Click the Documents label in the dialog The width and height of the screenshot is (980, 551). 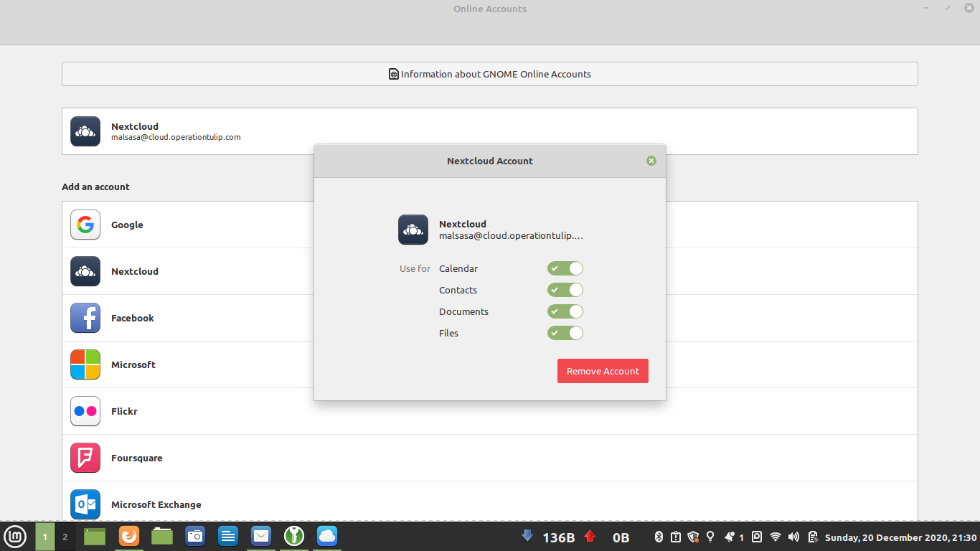(463, 311)
